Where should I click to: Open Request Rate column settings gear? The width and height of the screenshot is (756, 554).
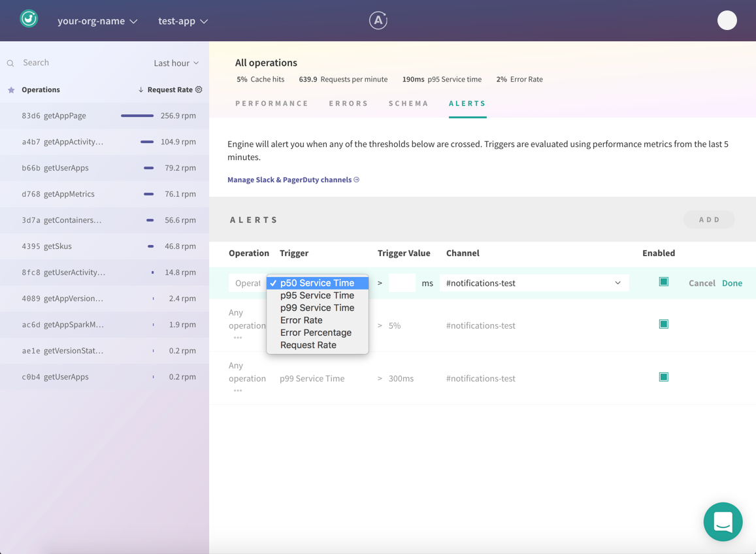click(x=199, y=90)
